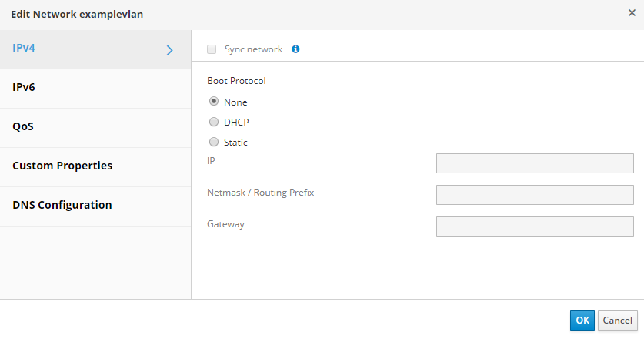
Task: Click the Edit Network examplevlan title
Action: click(x=77, y=14)
